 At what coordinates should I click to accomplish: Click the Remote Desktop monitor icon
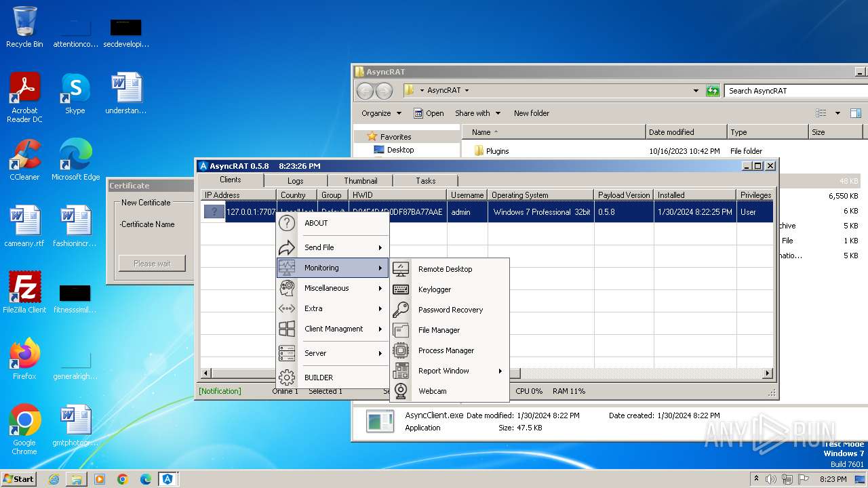401,269
